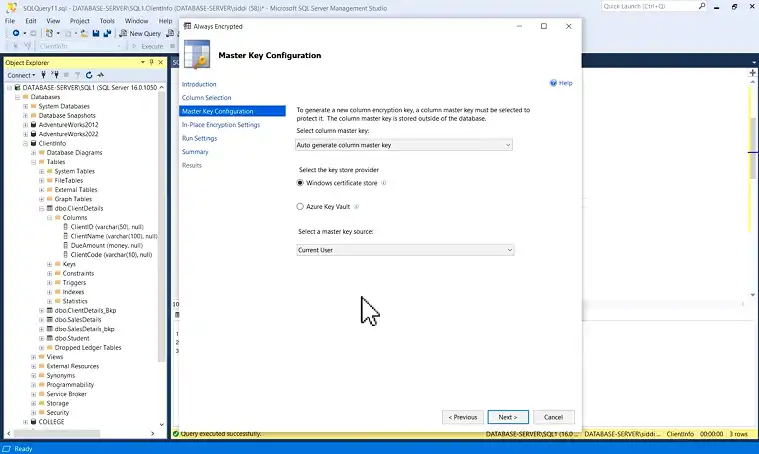This screenshot has height=454, width=759.
Task: Click the Stop icon in Object Explorer toolbar
Action: [66, 75]
